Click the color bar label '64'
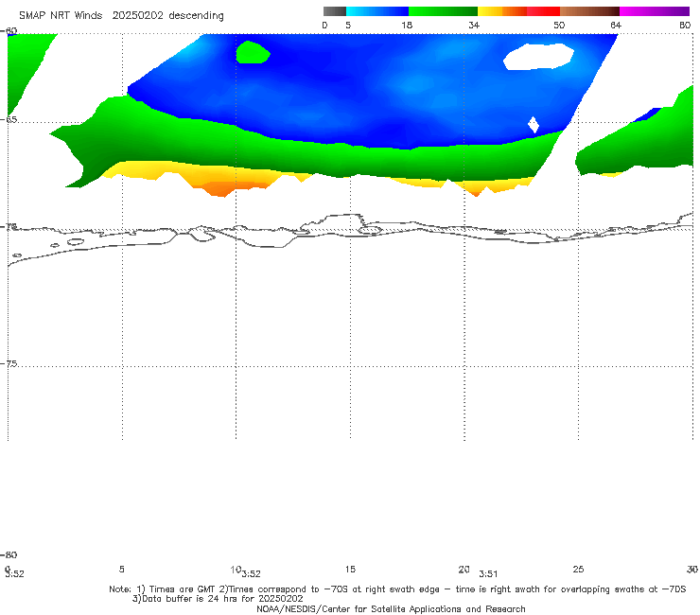 [x=616, y=26]
